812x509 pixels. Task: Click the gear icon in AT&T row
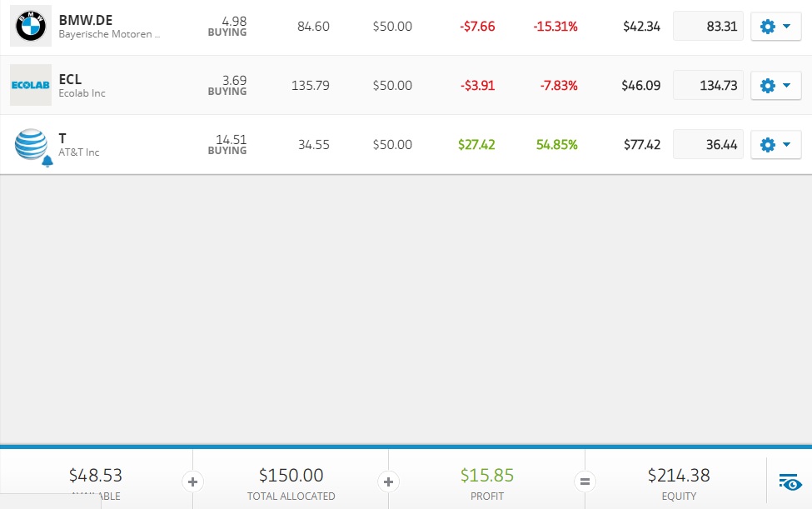(x=768, y=145)
